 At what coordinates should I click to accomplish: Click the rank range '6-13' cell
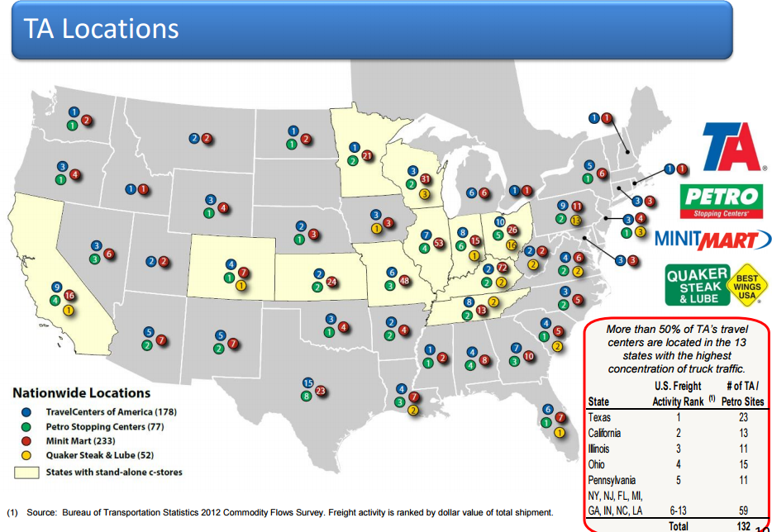679,511
